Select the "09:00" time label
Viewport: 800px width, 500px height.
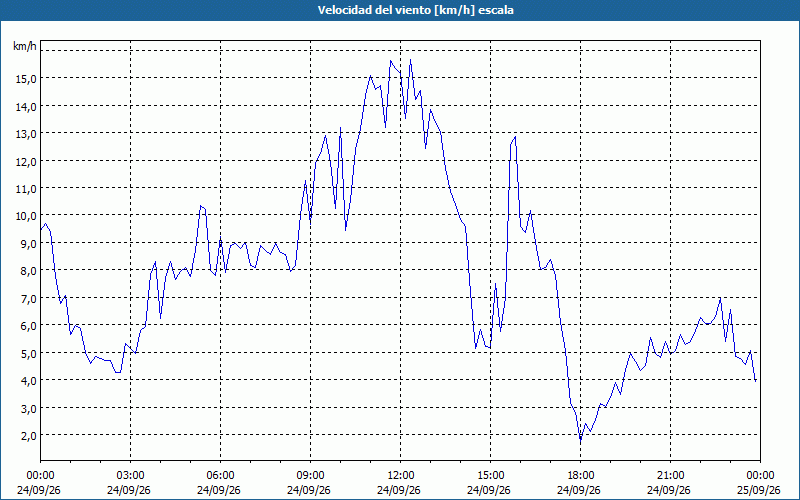coord(310,476)
